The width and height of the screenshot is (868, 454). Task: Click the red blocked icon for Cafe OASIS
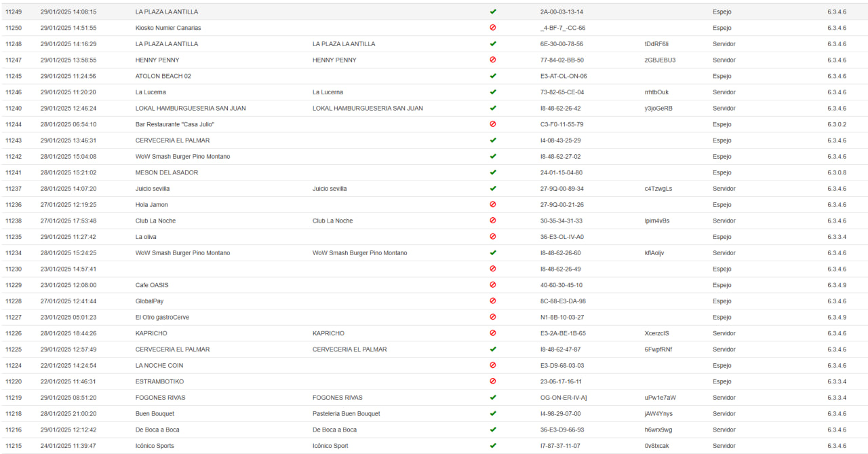493,285
